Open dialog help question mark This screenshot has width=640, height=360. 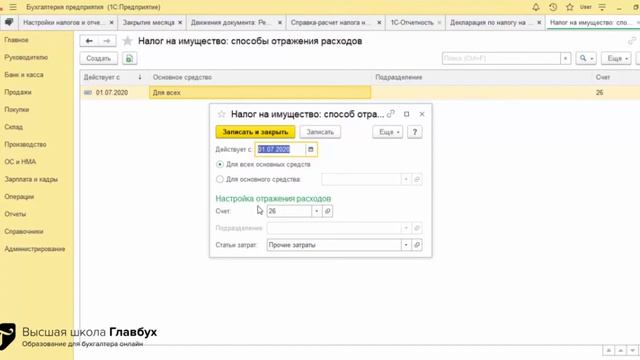coord(415,132)
